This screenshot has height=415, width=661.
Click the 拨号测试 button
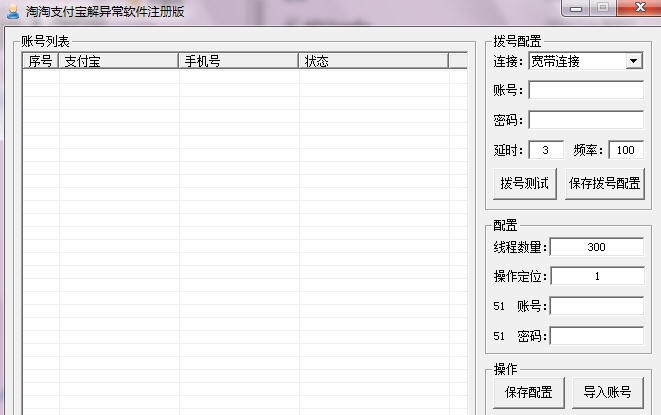524,183
